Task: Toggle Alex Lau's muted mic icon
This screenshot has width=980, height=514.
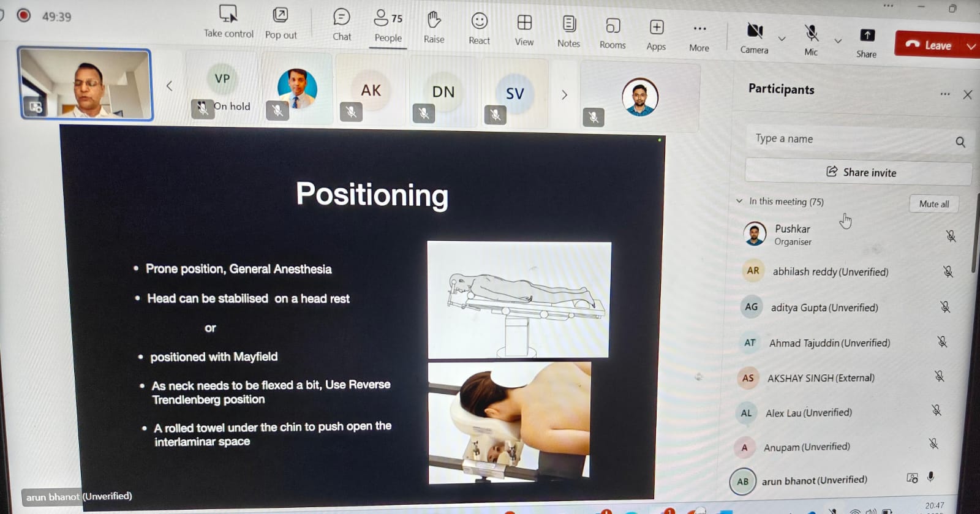Action: (x=936, y=410)
